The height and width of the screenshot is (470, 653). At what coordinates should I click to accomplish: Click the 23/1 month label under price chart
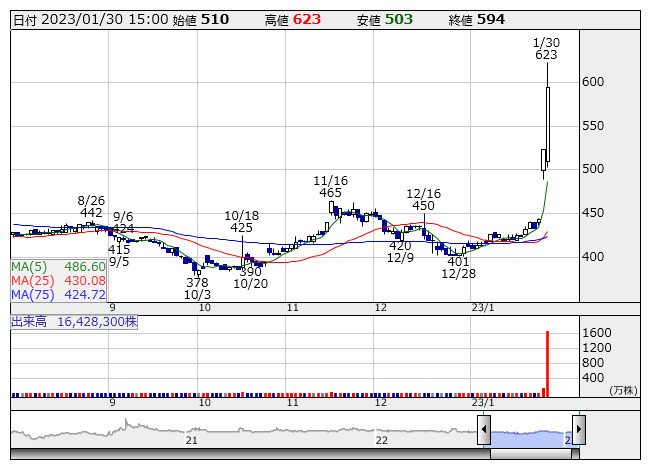pos(483,308)
